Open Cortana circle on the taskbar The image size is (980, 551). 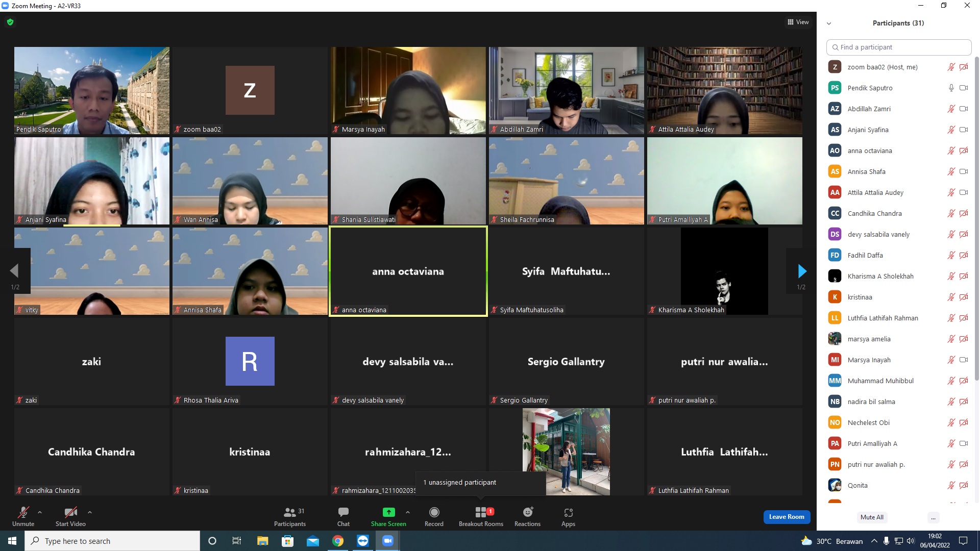[x=212, y=541]
